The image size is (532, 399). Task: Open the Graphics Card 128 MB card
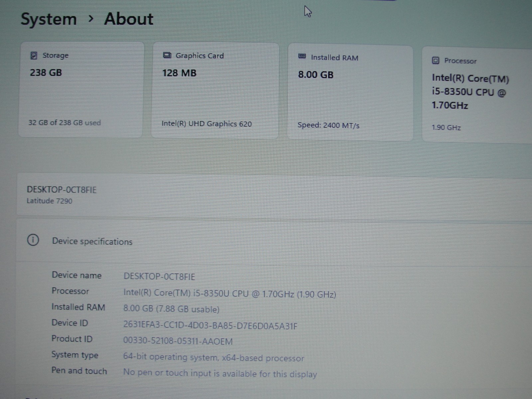click(215, 90)
